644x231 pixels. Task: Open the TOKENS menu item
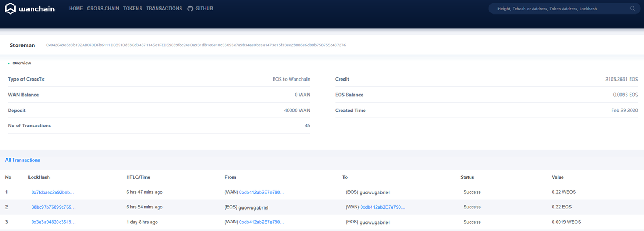point(133,9)
